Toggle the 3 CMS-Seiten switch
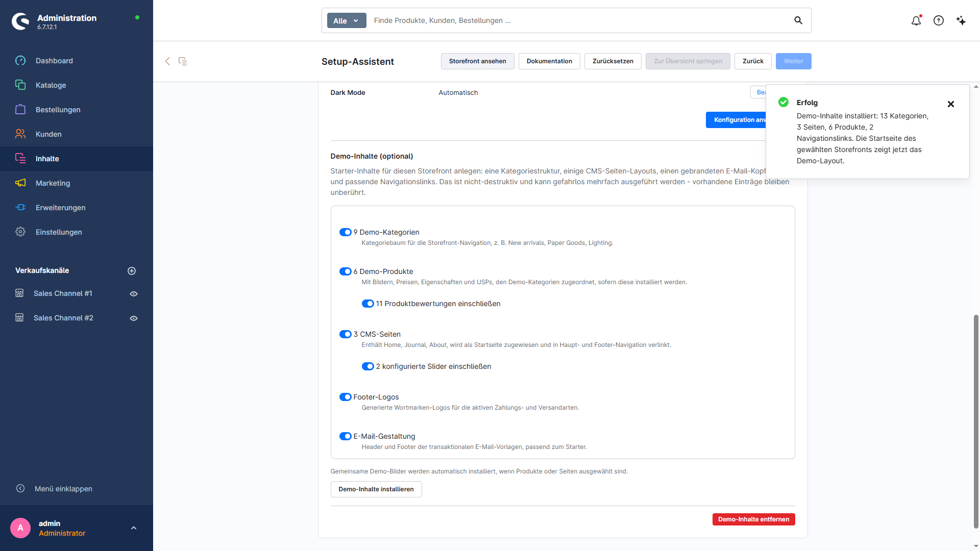The image size is (980, 551). [x=346, y=334]
